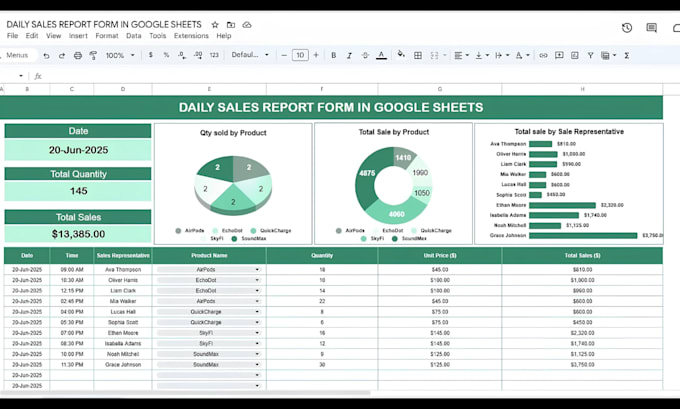Select the 20-Jun-2025 date value cell
Screen dimensions: 680x409
(x=78, y=150)
